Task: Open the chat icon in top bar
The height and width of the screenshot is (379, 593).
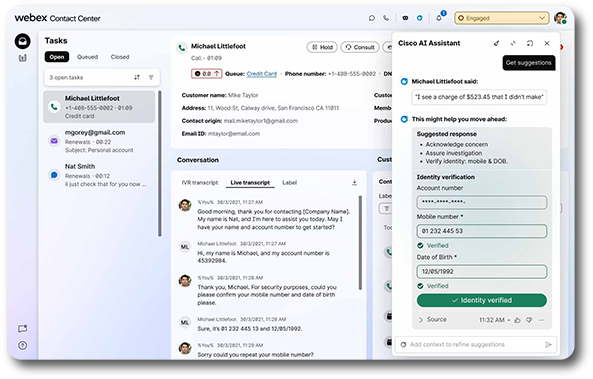Action: pyautogui.click(x=371, y=18)
